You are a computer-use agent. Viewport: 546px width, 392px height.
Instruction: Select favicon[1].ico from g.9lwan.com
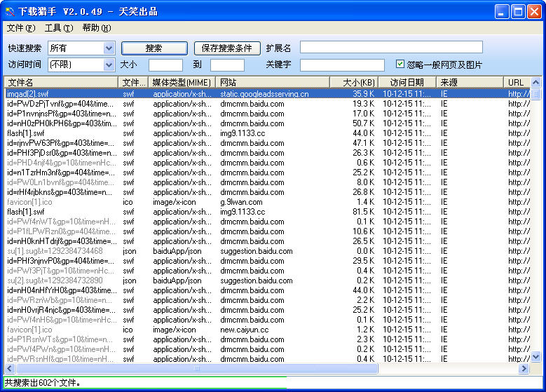point(268,202)
